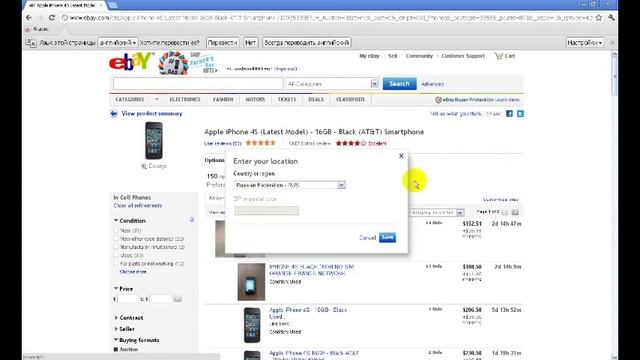The image size is (640, 360).
Task: Click the translate bar language icon
Action: click(31, 42)
